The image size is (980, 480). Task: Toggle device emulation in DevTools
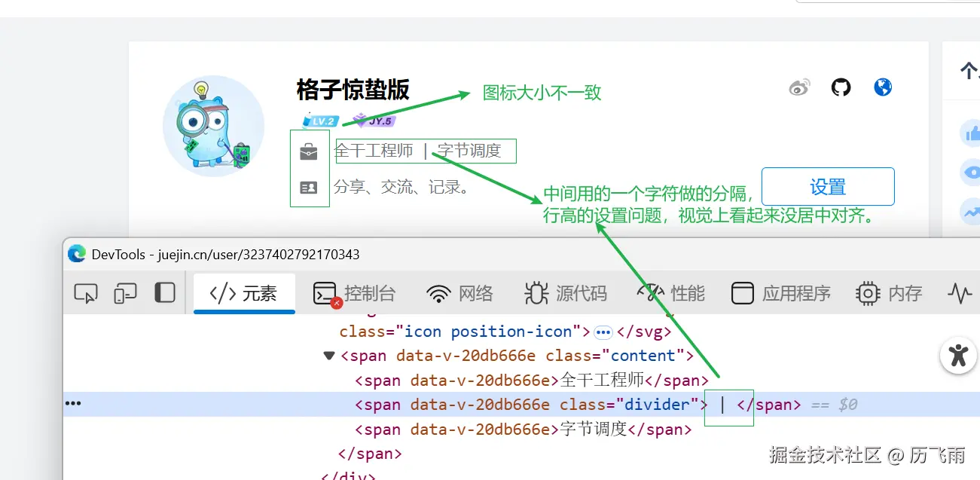tap(125, 293)
